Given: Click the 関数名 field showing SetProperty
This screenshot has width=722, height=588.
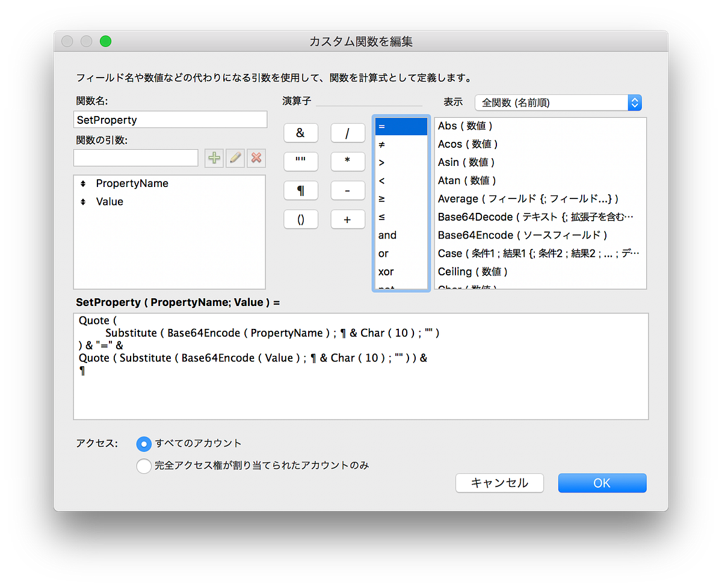Looking at the screenshot, I should [x=170, y=120].
